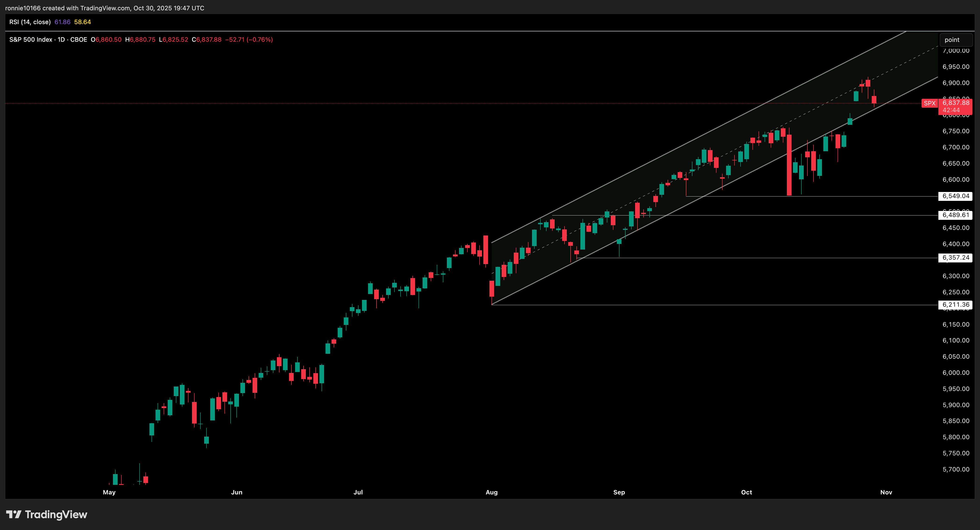The height and width of the screenshot is (530, 980).
Task: Click the yellow RSI value 58.64
Action: click(83, 22)
